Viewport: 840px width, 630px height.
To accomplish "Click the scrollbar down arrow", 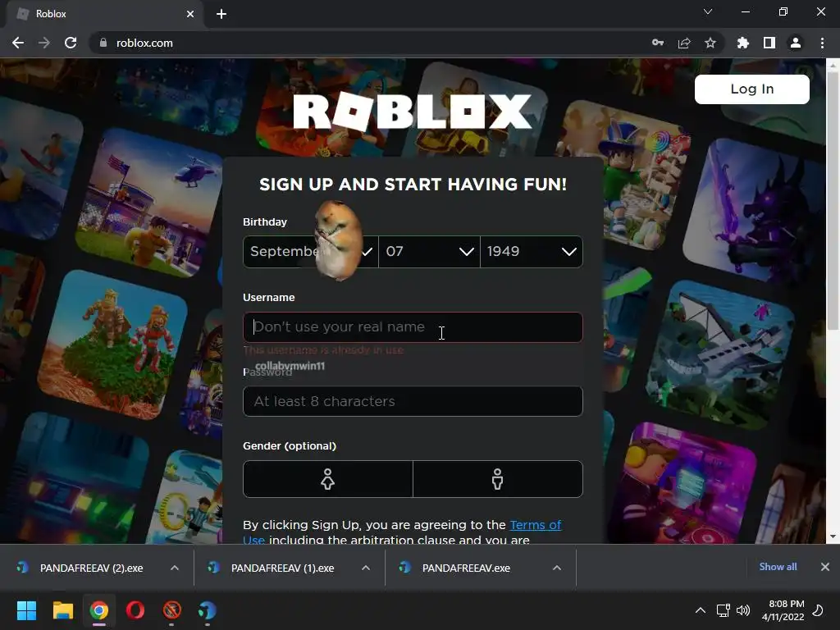I will pos(833,536).
